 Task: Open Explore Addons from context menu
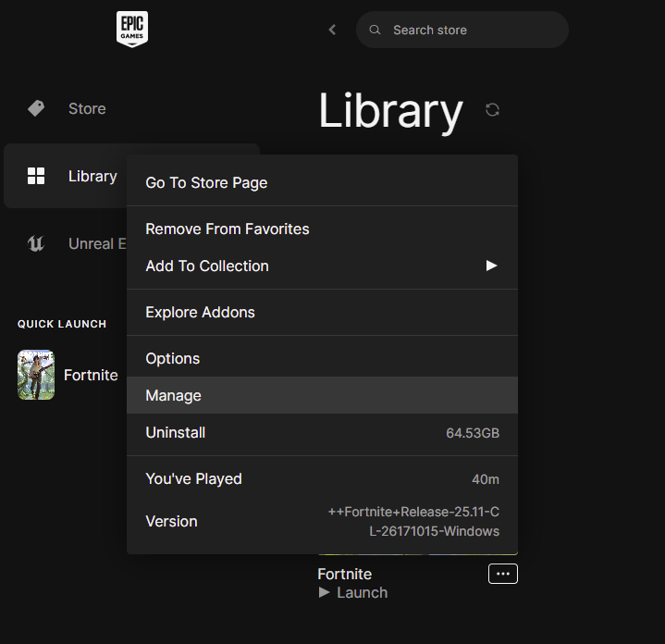click(200, 312)
